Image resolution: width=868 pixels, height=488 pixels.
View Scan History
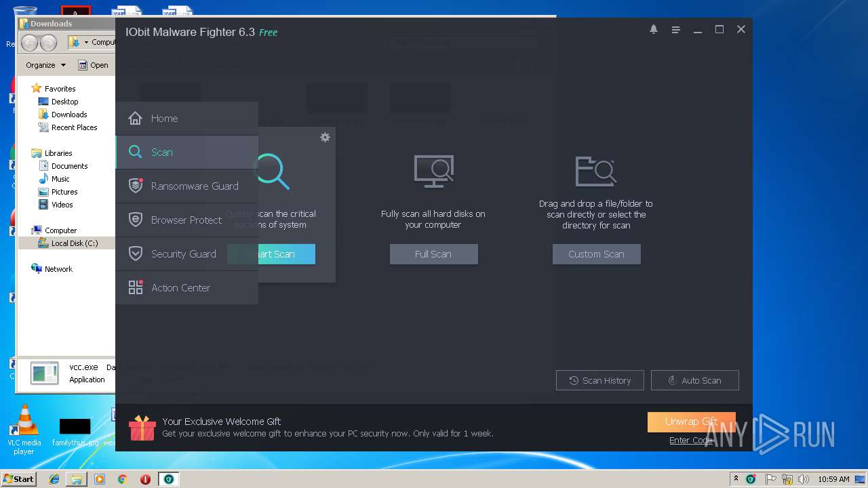pos(599,380)
